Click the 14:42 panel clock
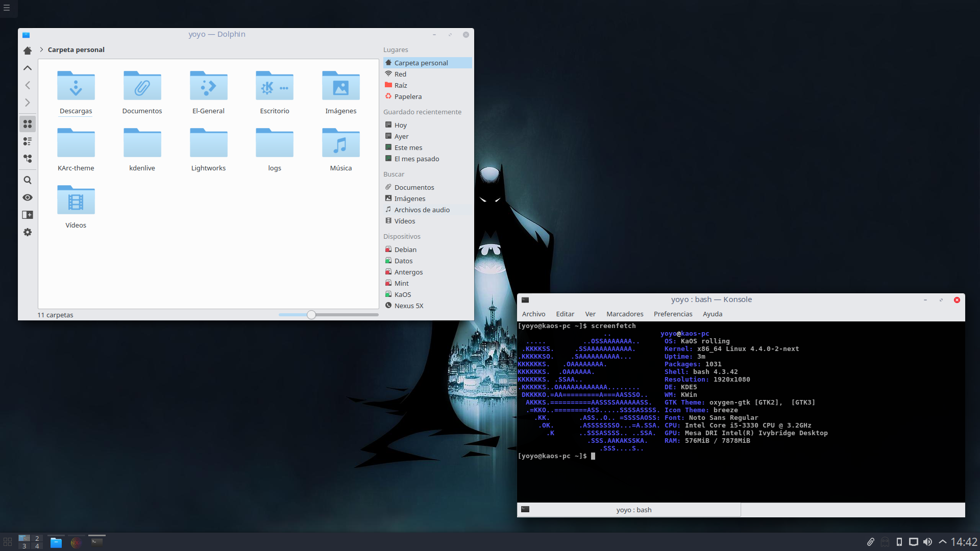 coord(964,542)
